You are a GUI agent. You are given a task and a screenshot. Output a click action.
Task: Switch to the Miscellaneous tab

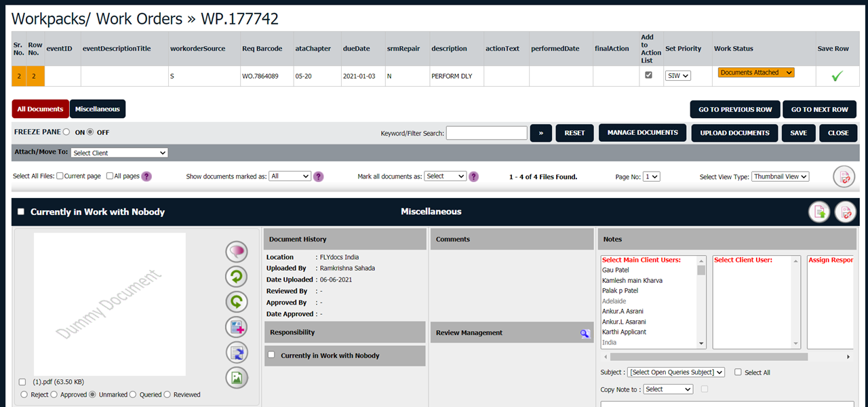(97, 109)
